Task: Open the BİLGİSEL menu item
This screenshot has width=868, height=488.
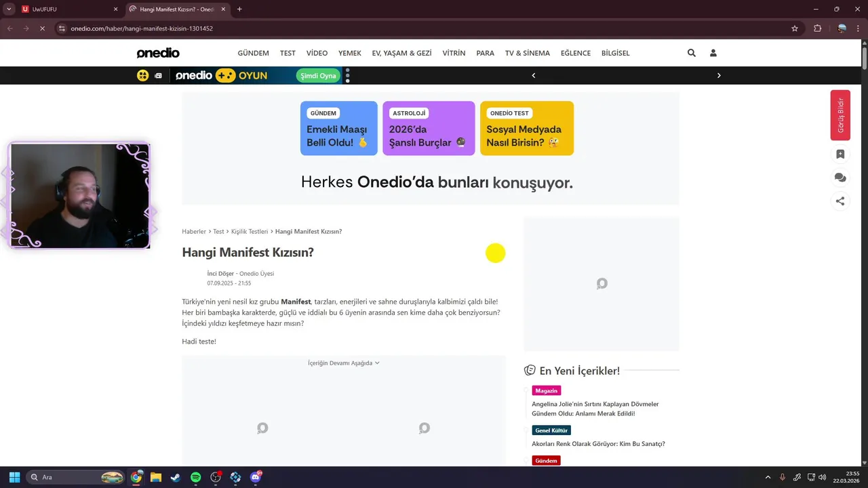Action: pyautogui.click(x=615, y=53)
